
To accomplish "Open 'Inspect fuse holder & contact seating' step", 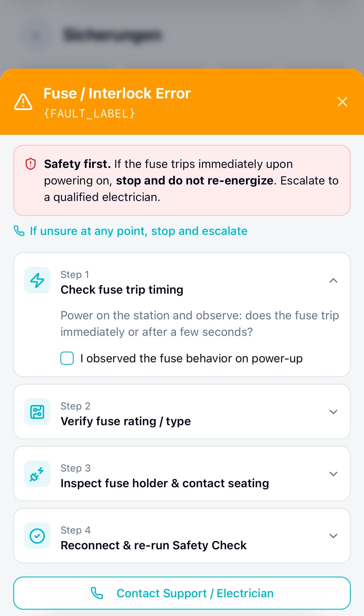I will pos(165,483).
